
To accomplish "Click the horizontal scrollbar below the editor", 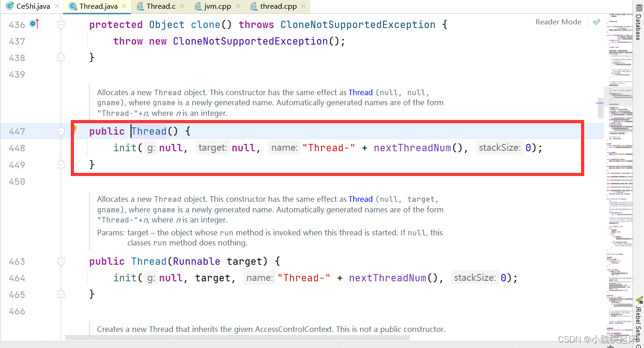I will [x=237, y=338].
